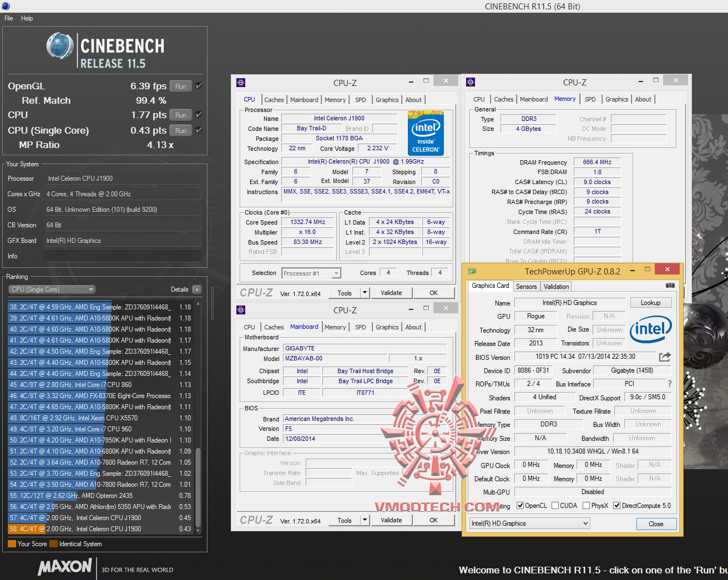Open the Help menu in Cinebench

27,18
